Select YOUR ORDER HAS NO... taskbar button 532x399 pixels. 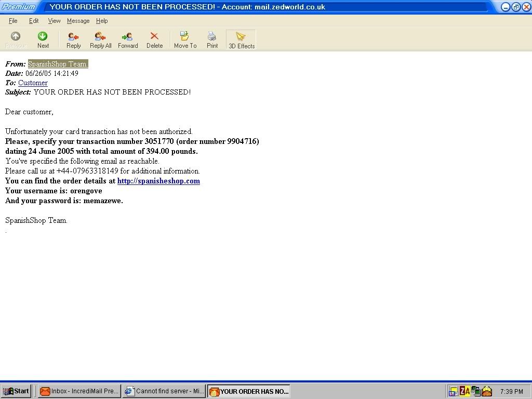point(249,391)
